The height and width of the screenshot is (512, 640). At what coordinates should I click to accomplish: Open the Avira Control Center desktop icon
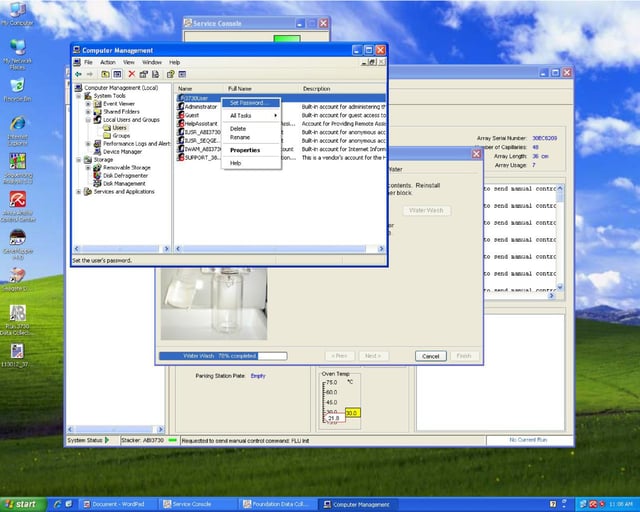pos(18,206)
